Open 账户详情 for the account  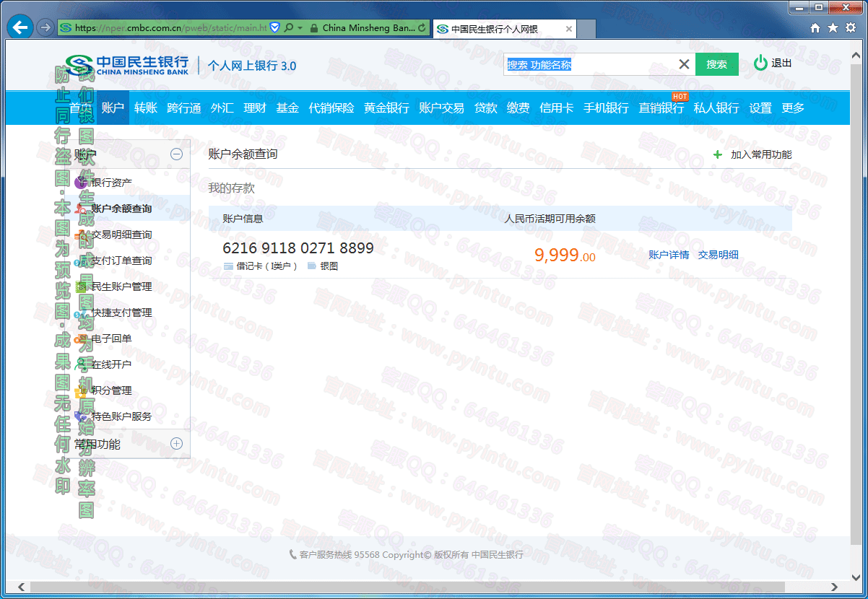(669, 255)
